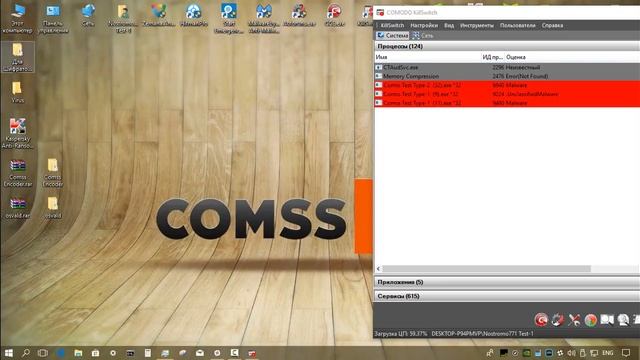Select the malware process with PID 9400
The image size is (640, 360).
click(507, 103)
